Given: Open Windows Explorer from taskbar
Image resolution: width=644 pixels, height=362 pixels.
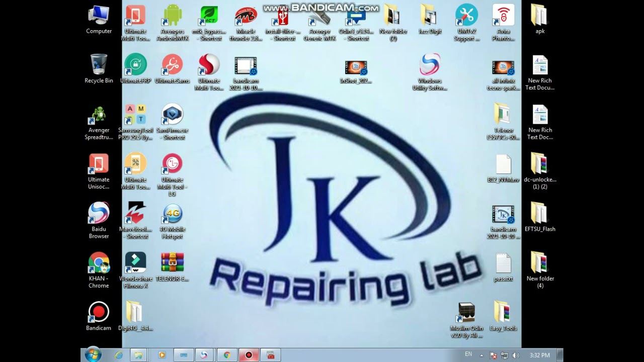Looking at the screenshot, I should pos(138,355).
